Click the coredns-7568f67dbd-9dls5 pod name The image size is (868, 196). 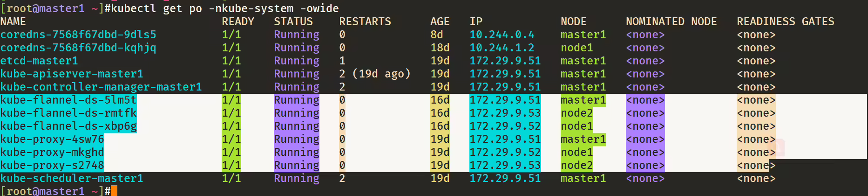coord(78,35)
